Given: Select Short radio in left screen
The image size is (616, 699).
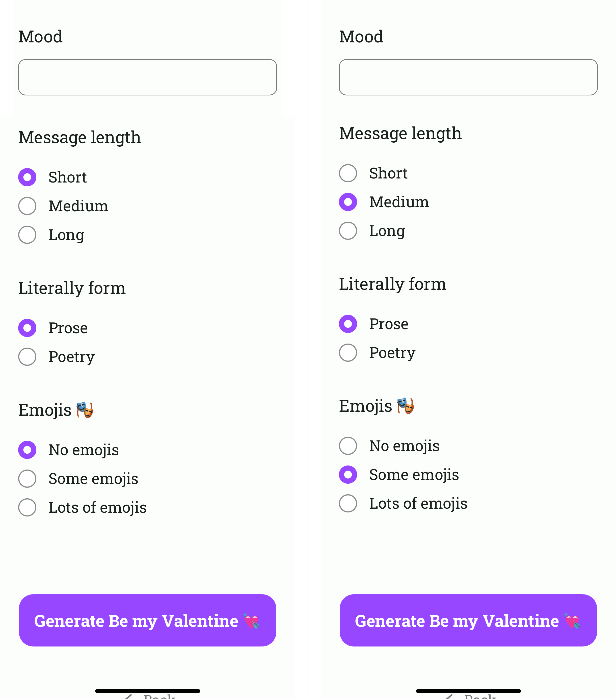Looking at the screenshot, I should pos(27,177).
